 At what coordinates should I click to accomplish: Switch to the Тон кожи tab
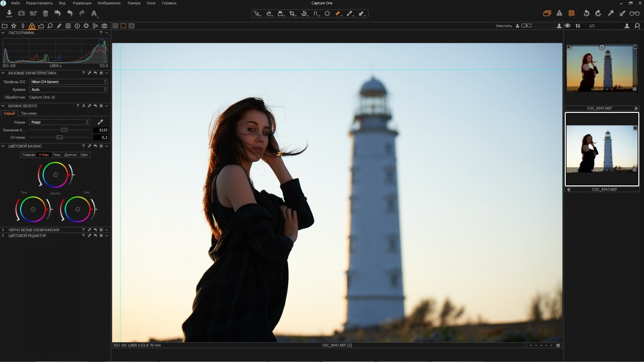[29, 113]
